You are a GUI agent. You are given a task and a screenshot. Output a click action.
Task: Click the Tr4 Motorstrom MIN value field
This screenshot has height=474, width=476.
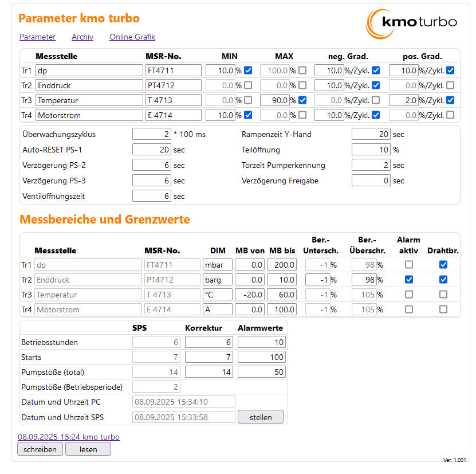click(221, 115)
